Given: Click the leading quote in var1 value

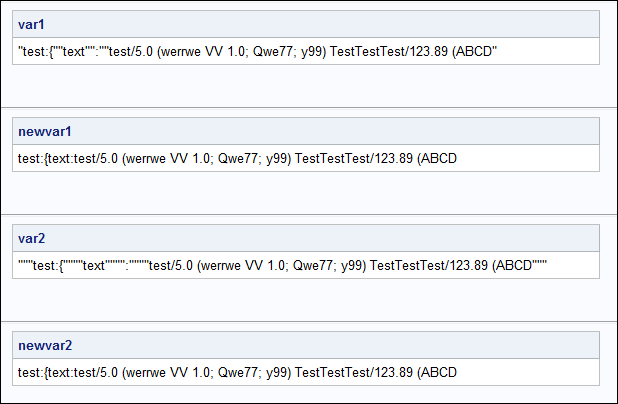Looking at the screenshot, I should 20,51.
